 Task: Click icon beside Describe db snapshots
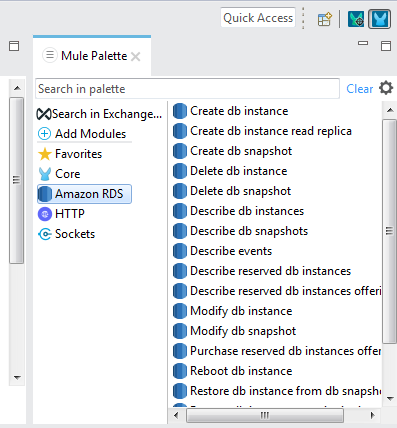point(180,231)
